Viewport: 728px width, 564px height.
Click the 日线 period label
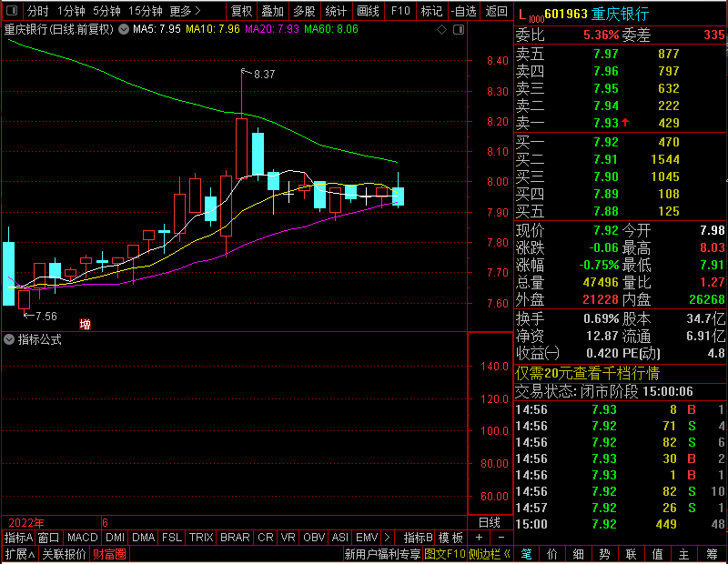[x=490, y=523]
